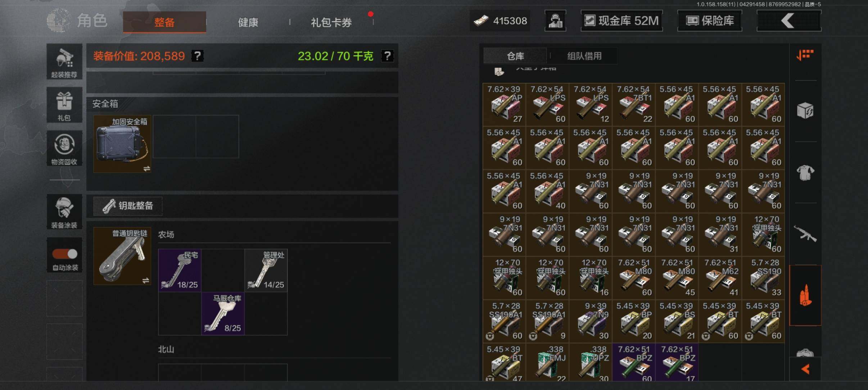
Task: Click the warehouse sort icon
Action: click(805, 55)
